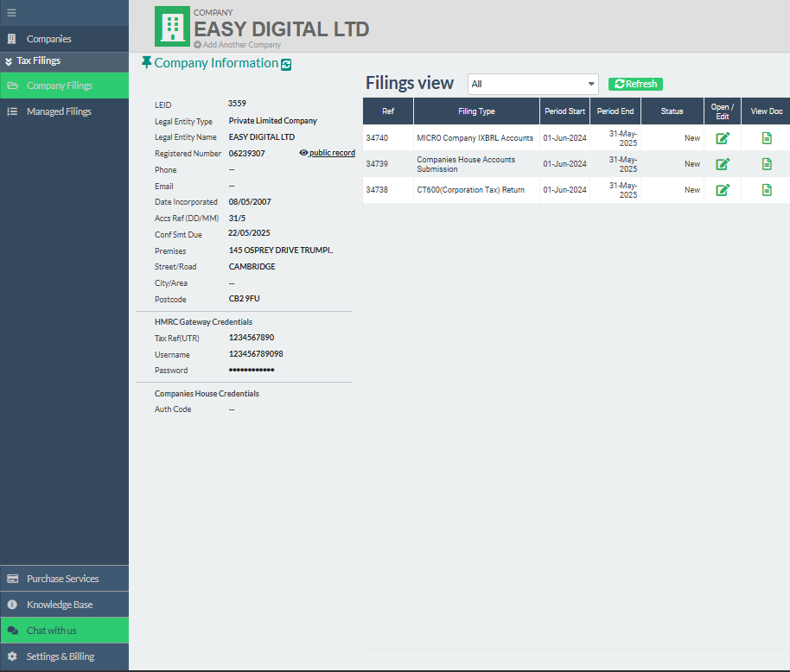Click the Period Start column header
Image resolution: width=790 pixels, height=672 pixels.
pos(564,111)
